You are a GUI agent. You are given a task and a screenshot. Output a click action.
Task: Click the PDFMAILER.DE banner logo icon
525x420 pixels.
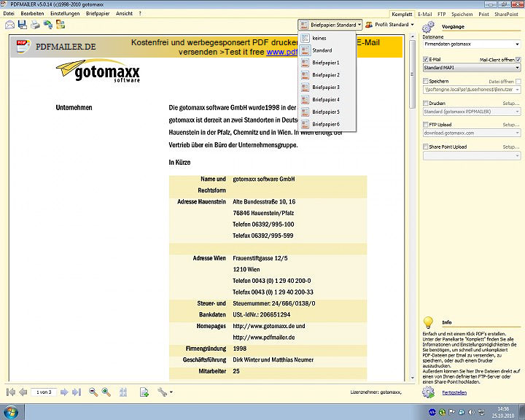coord(23,46)
